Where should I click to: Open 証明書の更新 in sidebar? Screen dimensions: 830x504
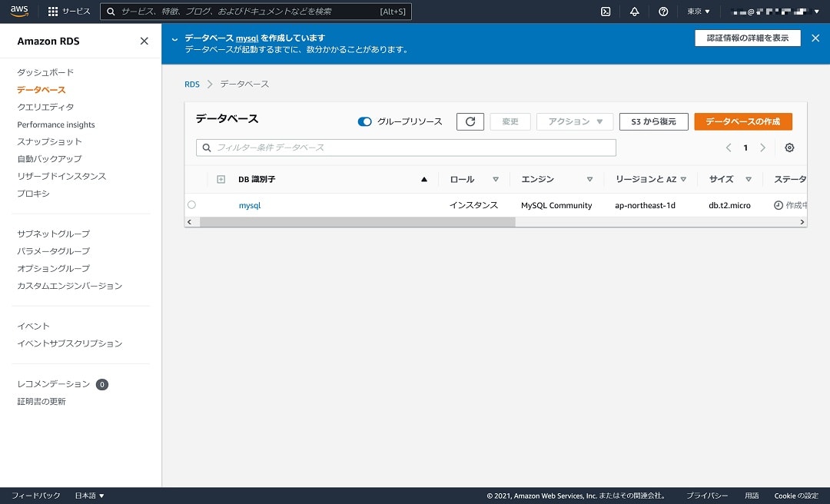point(41,401)
